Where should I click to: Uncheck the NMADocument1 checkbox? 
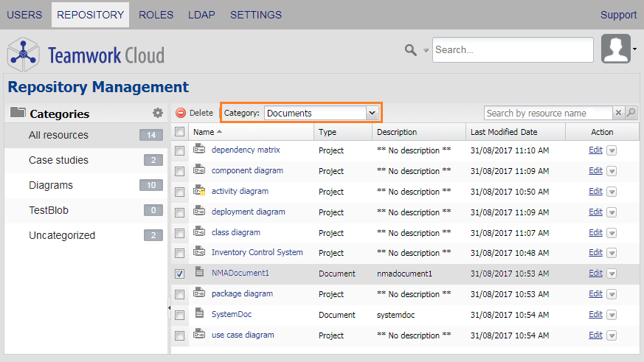pos(179,274)
